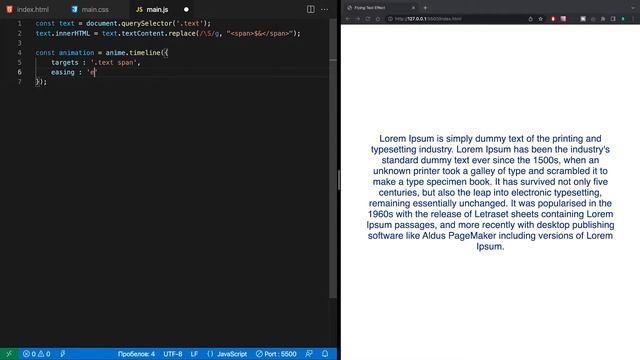Stop Live Server on Port 5500
This screenshot has height=360, width=640.
[276, 354]
